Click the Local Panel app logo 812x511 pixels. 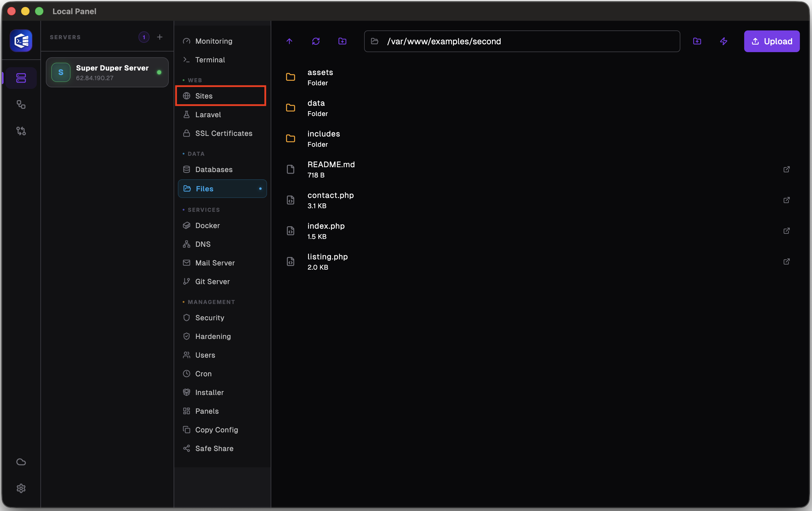(21, 41)
